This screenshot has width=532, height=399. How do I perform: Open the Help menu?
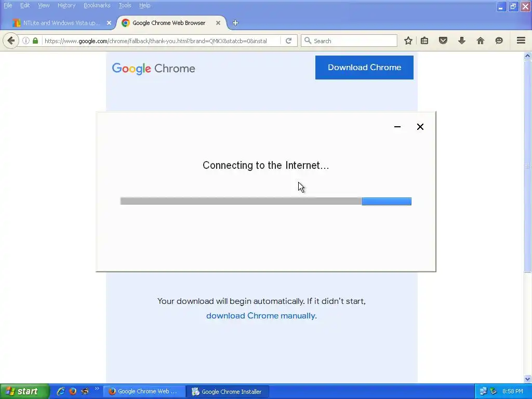(144, 5)
